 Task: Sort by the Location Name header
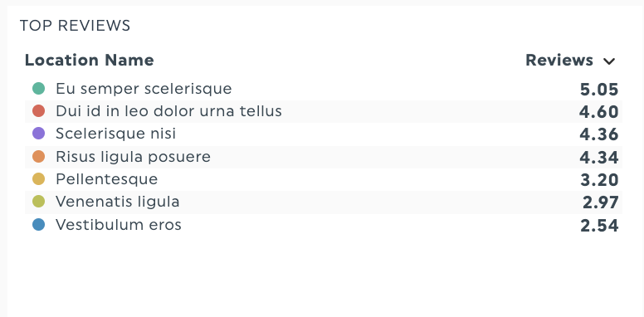tap(90, 61)
